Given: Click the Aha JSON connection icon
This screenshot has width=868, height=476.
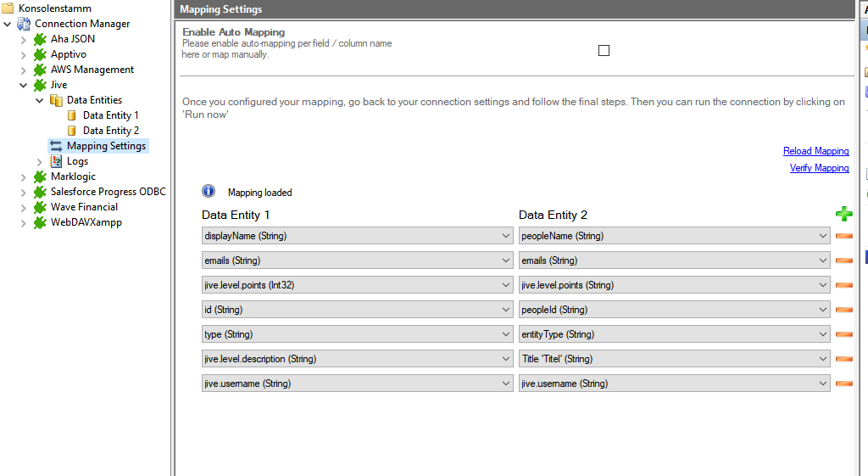Looking at the screenshot, I should click(40, 39).
